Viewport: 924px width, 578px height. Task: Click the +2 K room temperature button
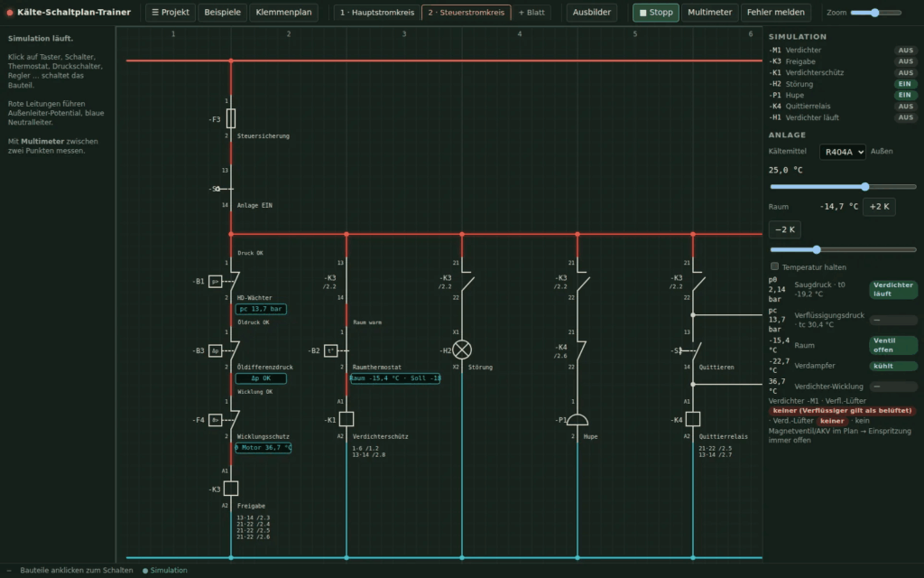tap(879, 207)
